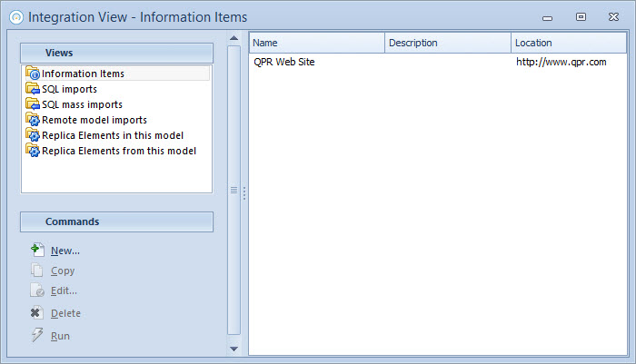Sort by the Location column header
The height and width of the screenshot is (364, 636).
[x=569, y=43]
